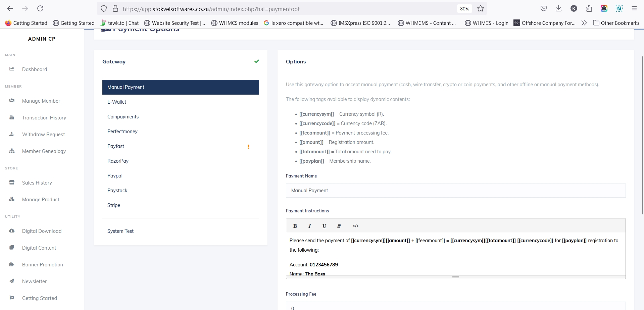Image resolution: width=644 pixels, height=310 pixels.
Task: Click ADMIN CP sidebar header
Action: [x=42, y=39]
